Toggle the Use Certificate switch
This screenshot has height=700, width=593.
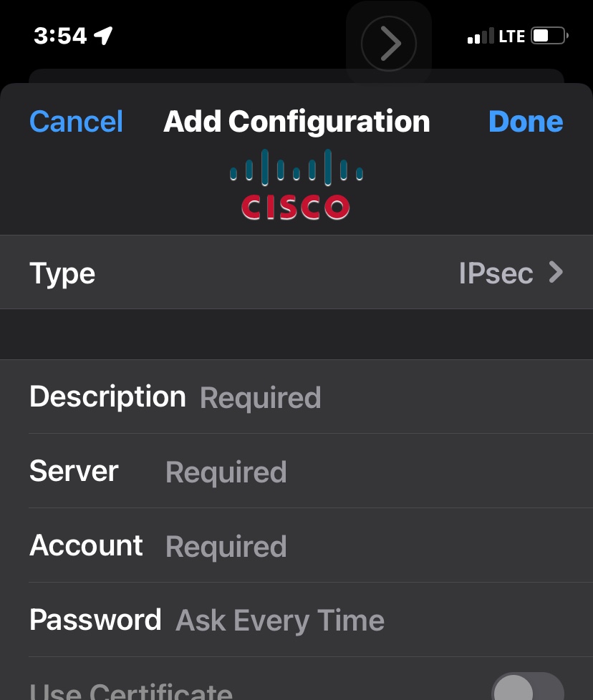pos(528,689)
